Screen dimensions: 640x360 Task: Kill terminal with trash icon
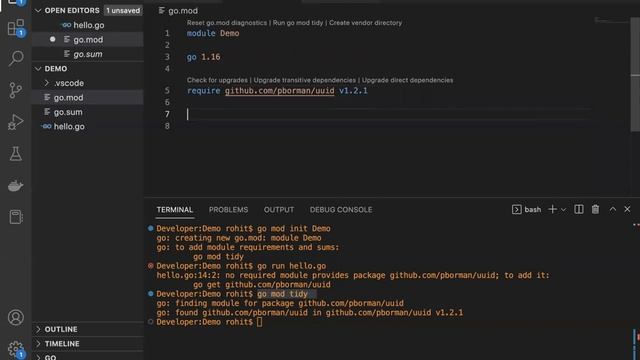click(596, 209)
